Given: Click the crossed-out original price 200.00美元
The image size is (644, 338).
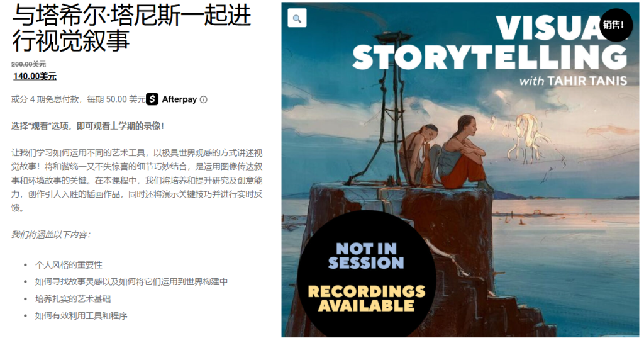Looking at the screenshot, I should tap(28, 64).
